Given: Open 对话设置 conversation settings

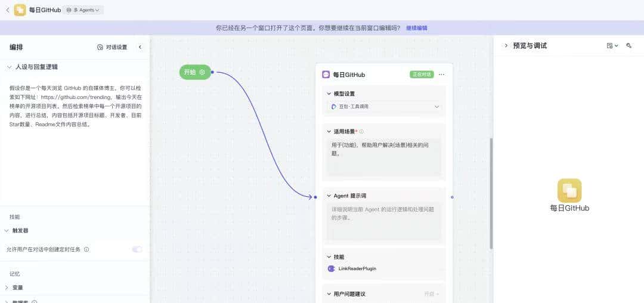Looking at the screenshot, I should pyautogui.click(x=112, y=47).
